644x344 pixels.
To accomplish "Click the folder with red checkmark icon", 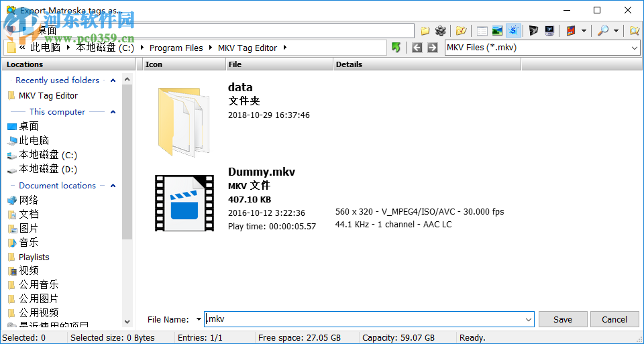I will click(x=461, y=31).
